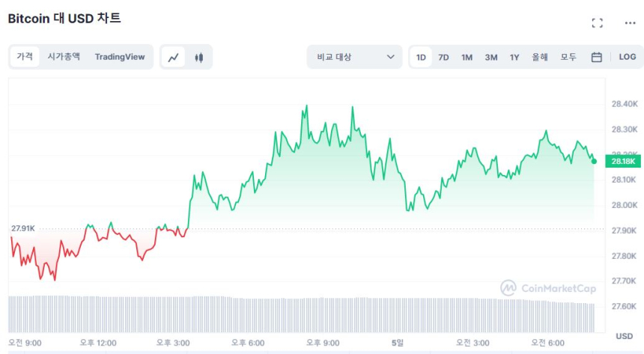Open the three-dot more options menu
The width and height of the screenshot is (644, 354).
pos(630,23)
